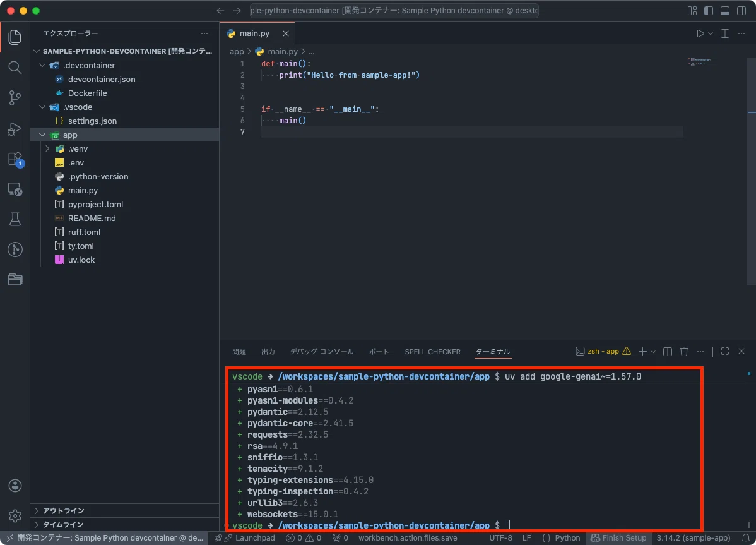Screen dimensions: 756x545
Task: Toggle the bottom panel visibility
Action: click(x=724, y=11)
